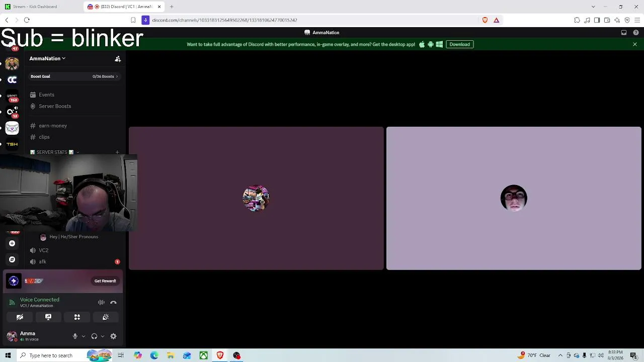644x362 pixels.
Task: Open the browser tab search dropdown arrow
Action: point(593,7)
